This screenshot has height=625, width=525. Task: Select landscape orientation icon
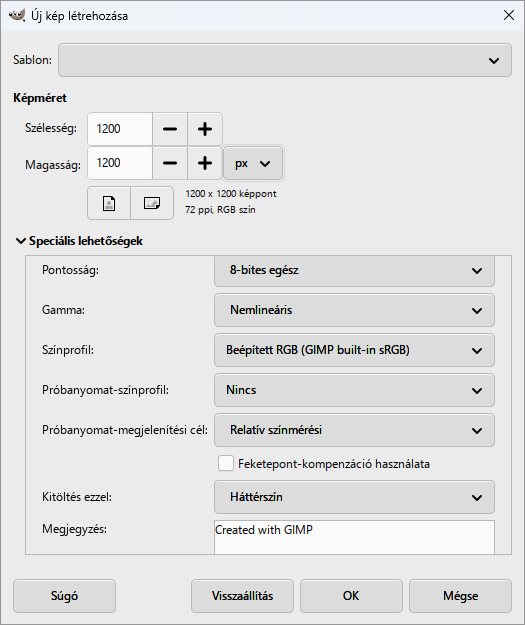tap(152, 203)
